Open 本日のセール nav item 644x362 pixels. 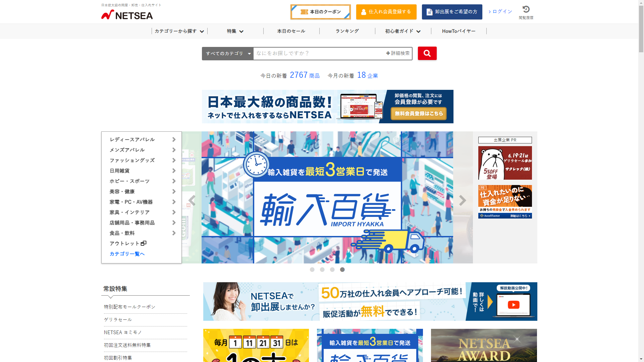(291, 31)
